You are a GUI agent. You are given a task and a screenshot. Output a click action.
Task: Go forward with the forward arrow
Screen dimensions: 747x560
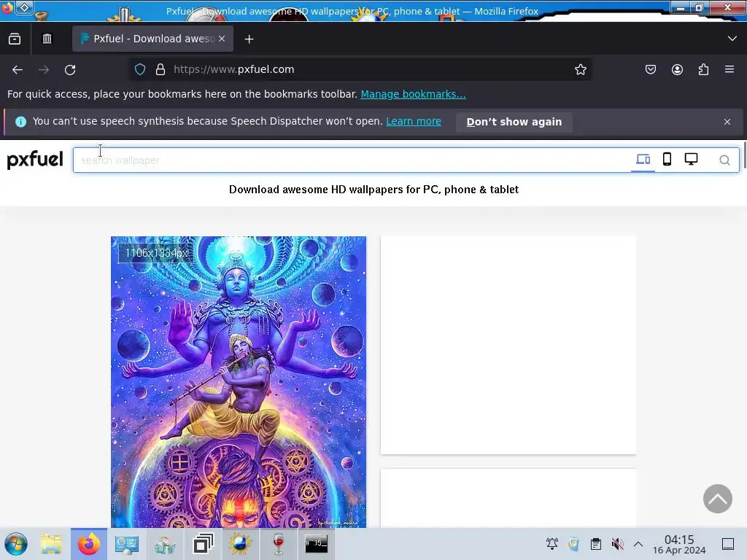coord(44,69)
